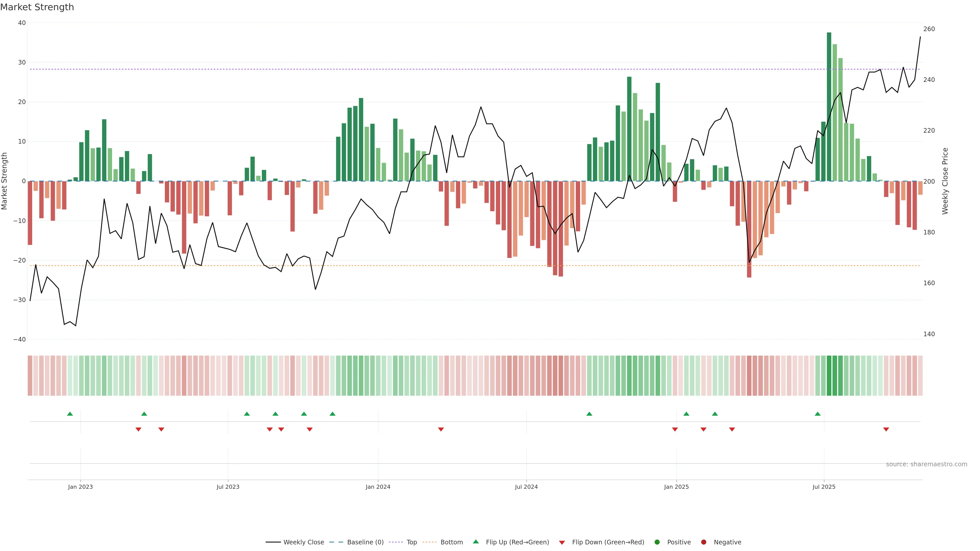Click the green flip-up marker before Jul 2025
Viewport: 980px width, 551px height.
(817, 414)
